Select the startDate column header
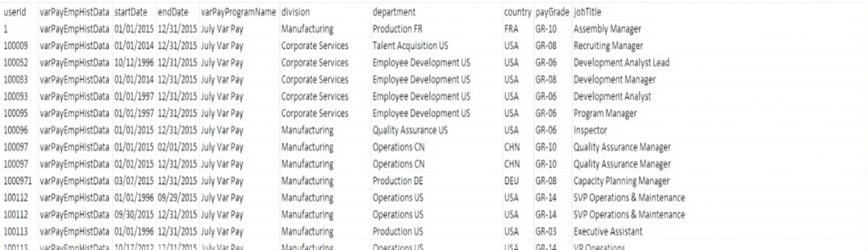The image size is (868, 250). [x=131, y=12]
